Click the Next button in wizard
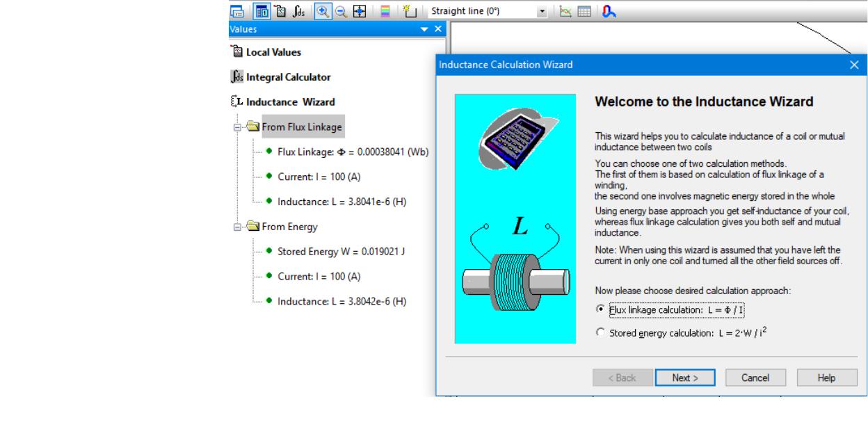This screenshot has width=868, height=445. coord(684,378)
